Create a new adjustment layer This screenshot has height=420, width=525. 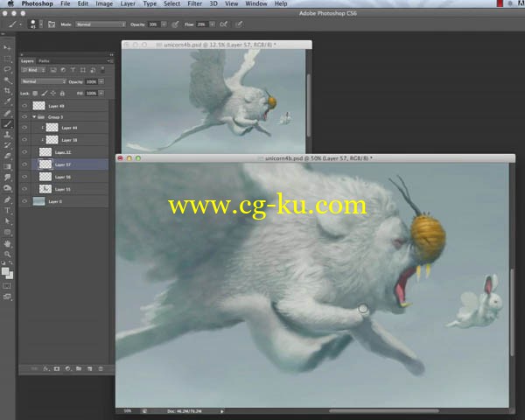[68, 368]
